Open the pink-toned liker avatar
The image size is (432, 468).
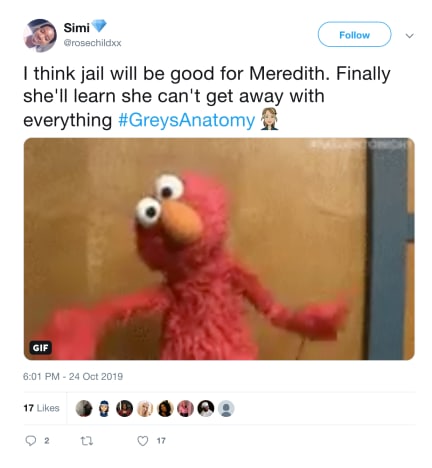[186, 408]
